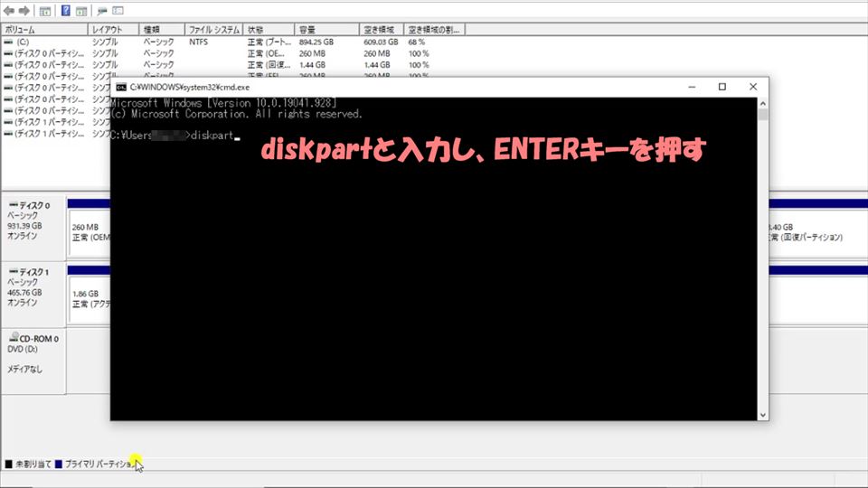868x488 pixels.
Task: Close the cmd.exe window
Action: pos(751,87)
